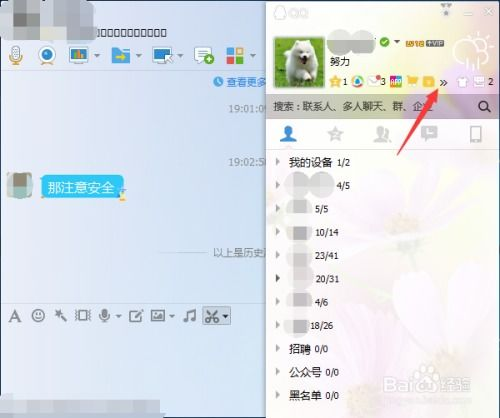
Task: Open font settings letter A icon
Action: (15, 316)
